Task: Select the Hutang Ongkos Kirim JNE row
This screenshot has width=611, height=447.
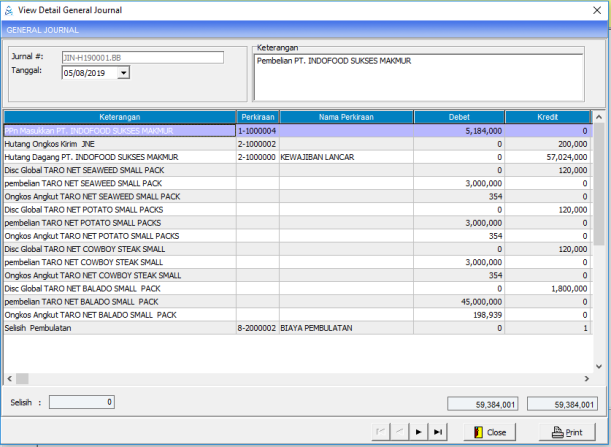Action: pos(118,143)
